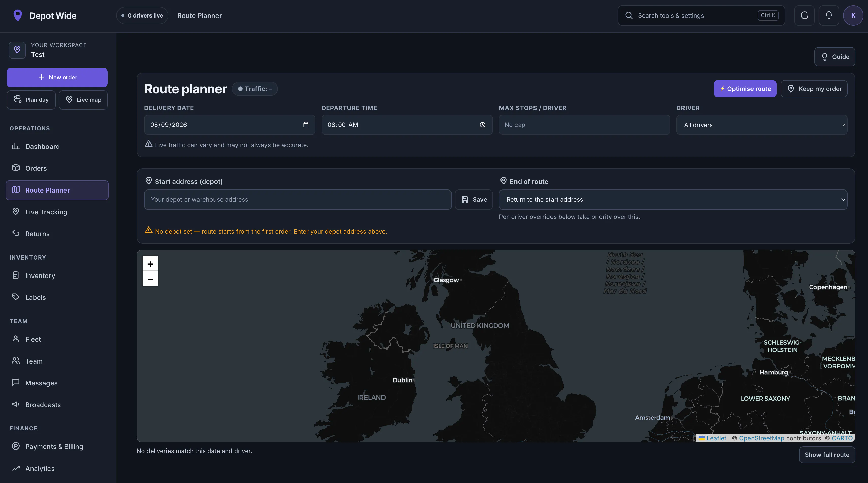Click the refresh icon in the top bar
Viewport: 868px width, 483px height.
804,15
